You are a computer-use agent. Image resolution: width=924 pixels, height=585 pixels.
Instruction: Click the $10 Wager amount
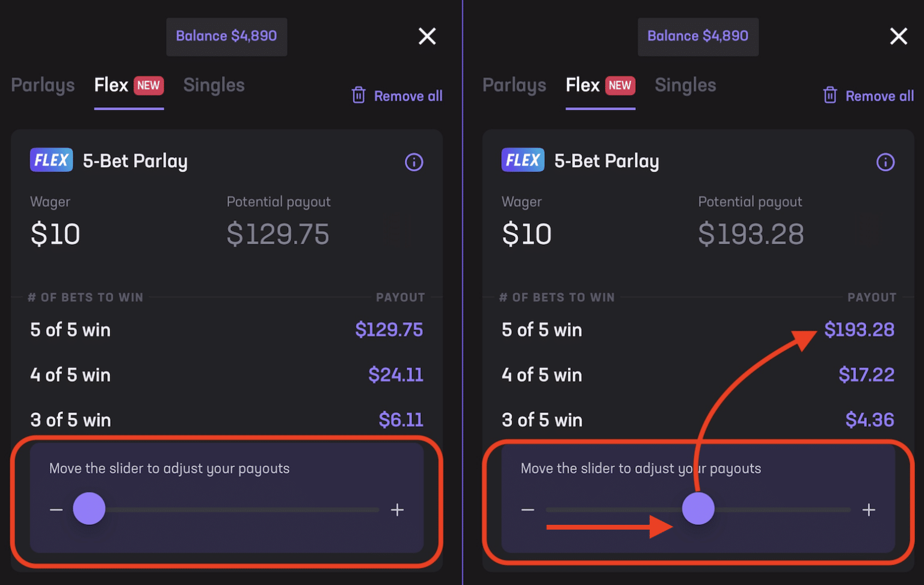tap(55, 234)
